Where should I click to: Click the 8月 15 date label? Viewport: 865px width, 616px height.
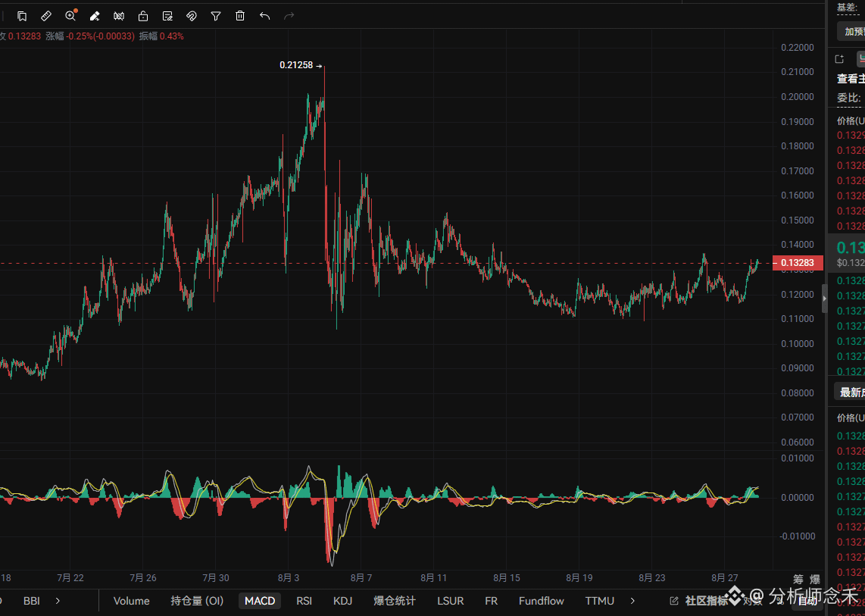coord(507,578)
